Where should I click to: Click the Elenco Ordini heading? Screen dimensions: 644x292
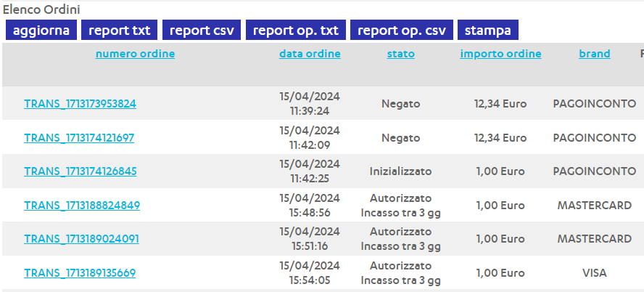41,10
